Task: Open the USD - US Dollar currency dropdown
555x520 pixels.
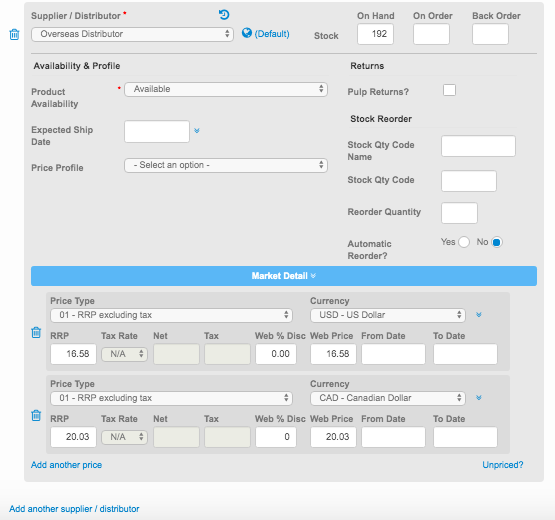Action: click(x=388, y=315)
